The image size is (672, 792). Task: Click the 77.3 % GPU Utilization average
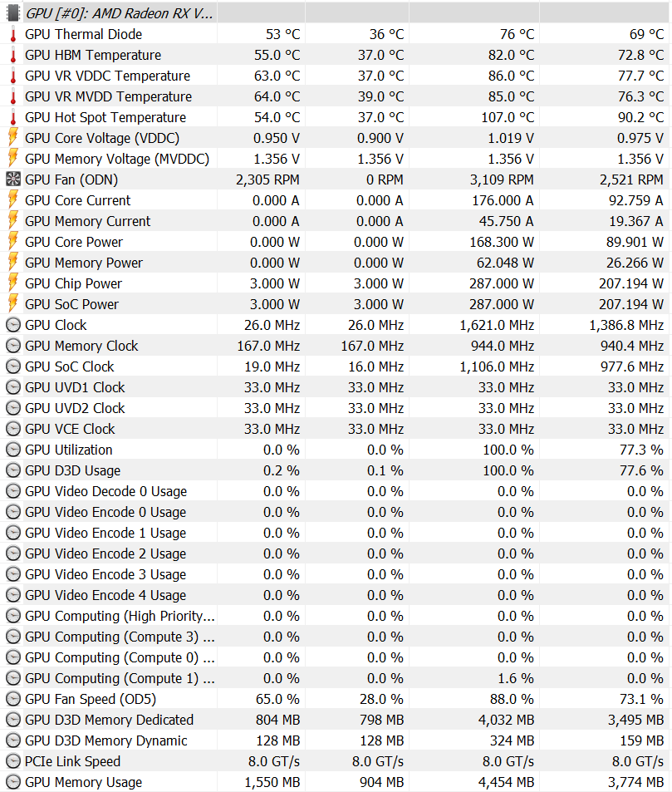click(641, 450)
